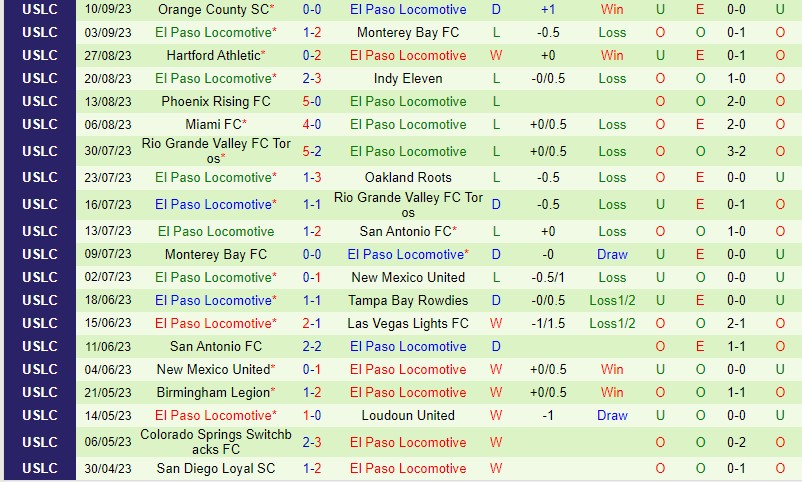Click the Tampa Bay Rowdies team name

(408, 300)
